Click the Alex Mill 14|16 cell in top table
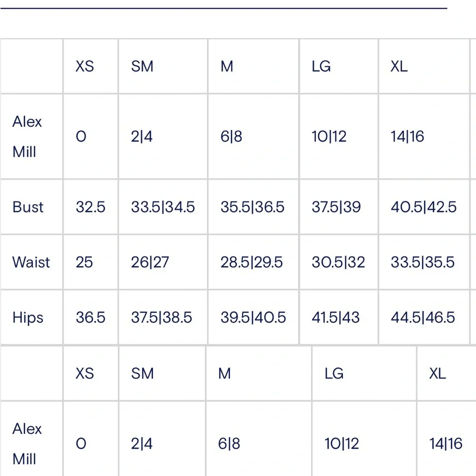Screen dimensions: 476x476 click(x=424, y=136)
